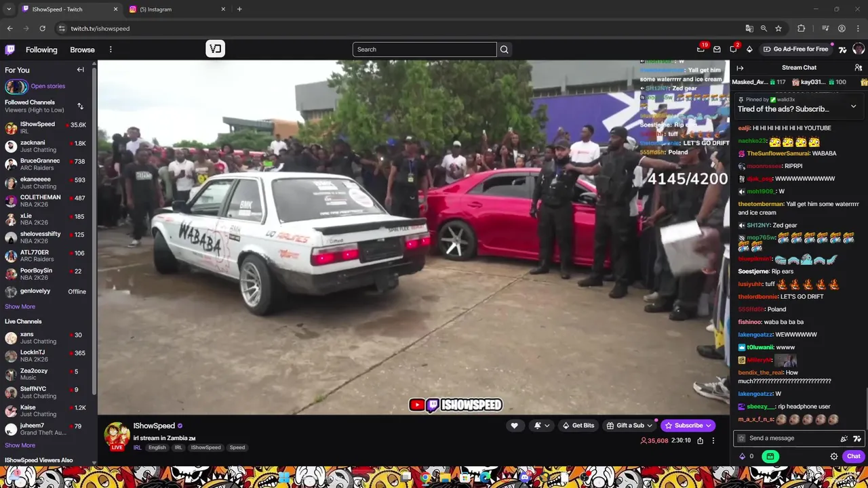Image resolution: width=868 pixels, height=488 pixels.
Task: Open stories link in sidebar
Action: pos(47,86)
